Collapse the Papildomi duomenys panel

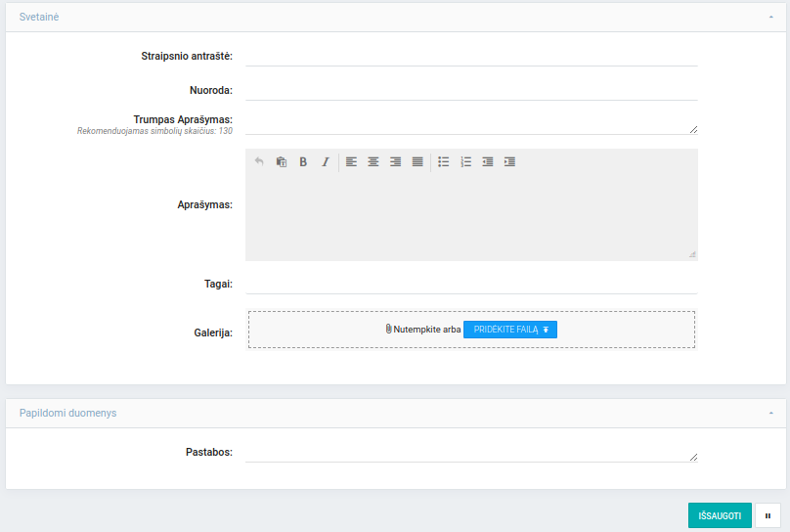[x=770, y=414]
